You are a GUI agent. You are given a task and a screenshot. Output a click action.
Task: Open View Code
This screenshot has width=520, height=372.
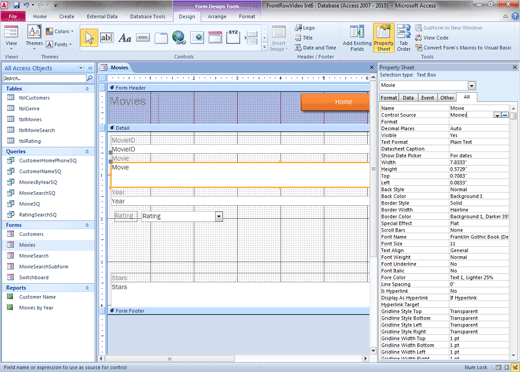pos(432,38)
